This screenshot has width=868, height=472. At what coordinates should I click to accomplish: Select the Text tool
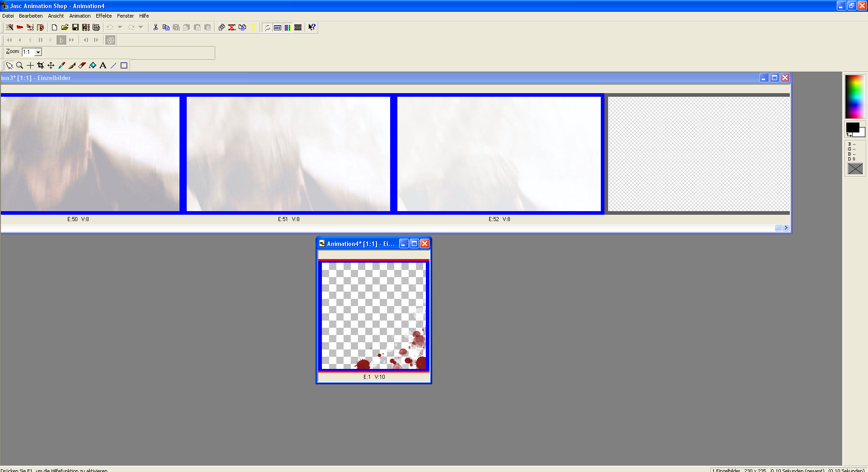(103, 66)
